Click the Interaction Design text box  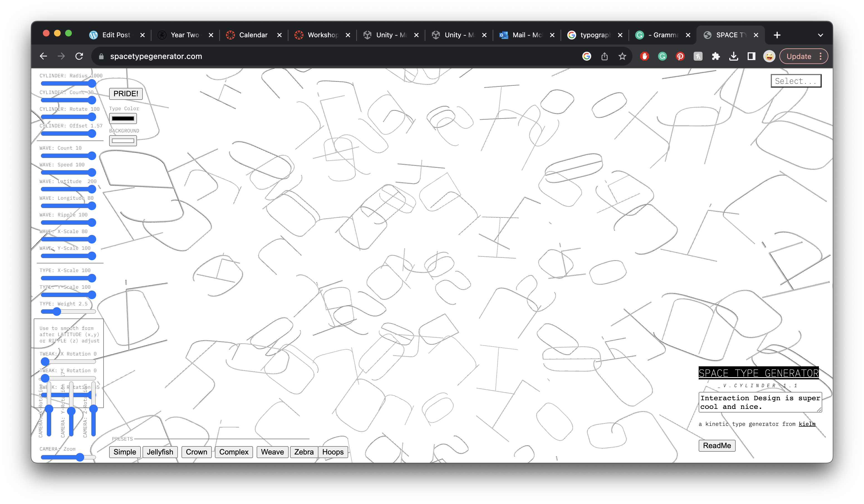(x=760, y=402)
